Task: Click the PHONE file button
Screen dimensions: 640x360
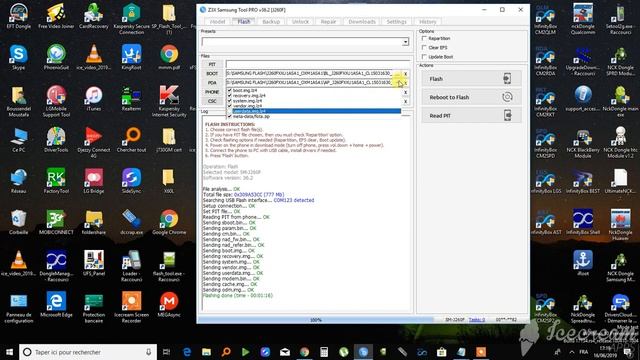Action: pyautogui.click(x=212, y=92)
